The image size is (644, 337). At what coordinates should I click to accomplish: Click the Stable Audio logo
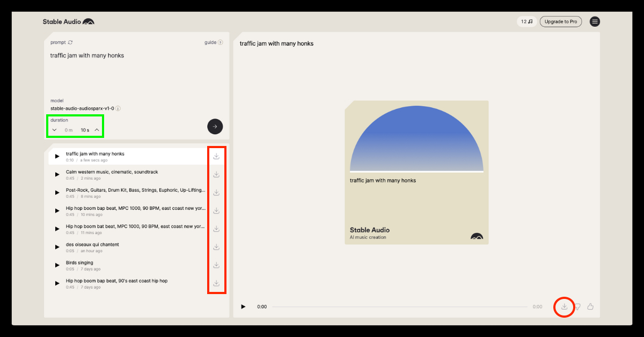click(69, 21)
